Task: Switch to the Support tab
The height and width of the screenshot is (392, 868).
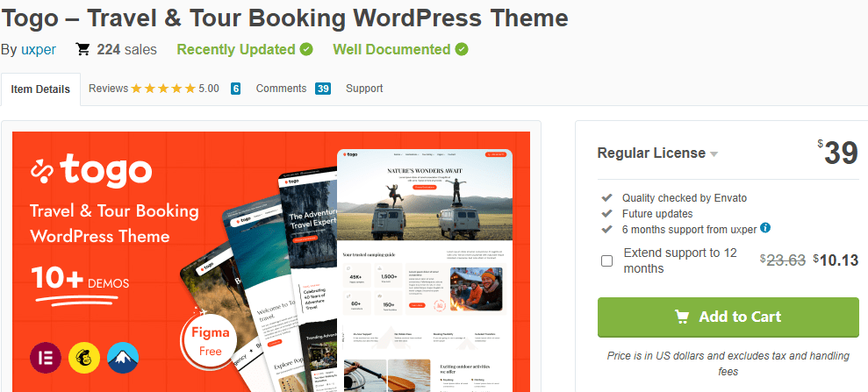Action: pos(364,89)
